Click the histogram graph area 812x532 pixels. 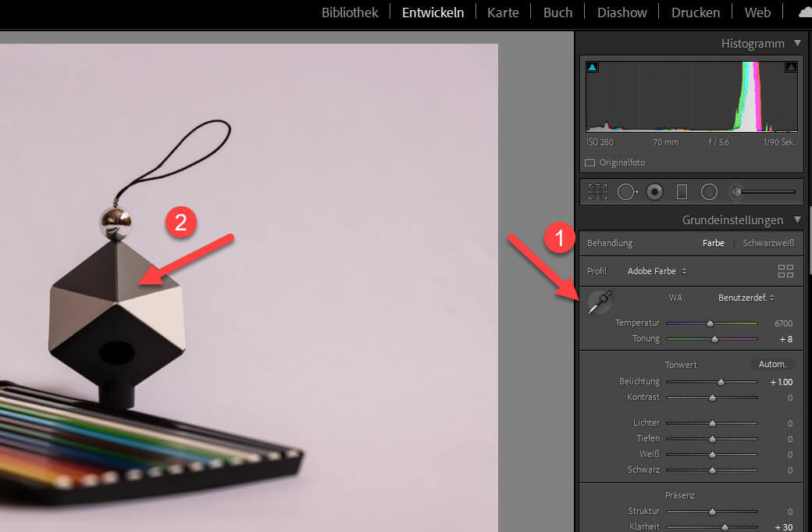(x=691, y=96)
